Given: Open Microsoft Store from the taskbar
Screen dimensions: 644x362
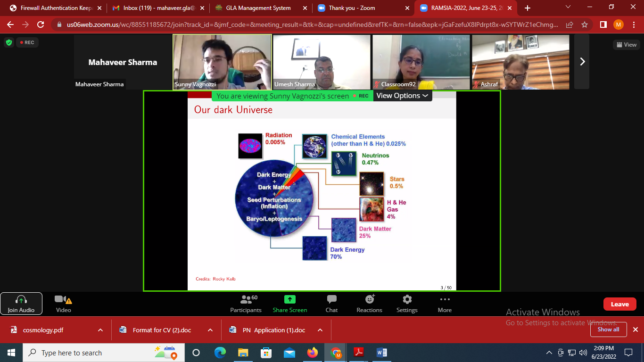Looking at the screenshot, I should (x=266, y=353).
